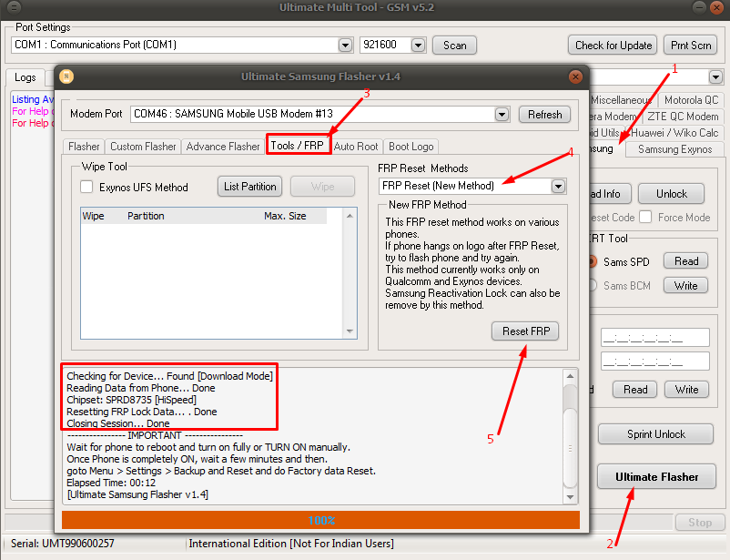This screenshot has width=730, height=560.
Task: Click the first address input field
Action: click(x=655, y=337)
